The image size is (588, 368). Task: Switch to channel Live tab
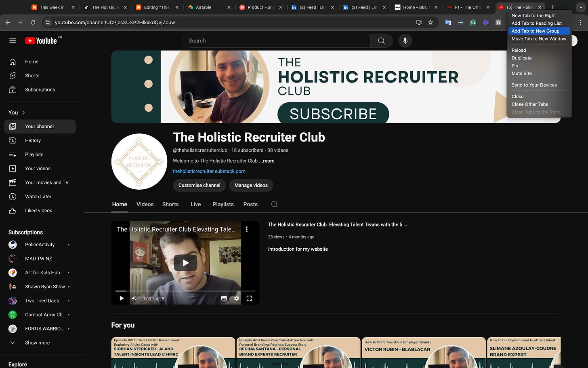click(196, 204)
